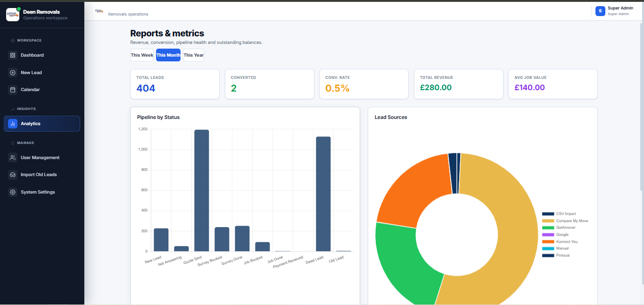Screen dimensions: 644x305
Task: Select the This Month range
Action: pos(168,55)
